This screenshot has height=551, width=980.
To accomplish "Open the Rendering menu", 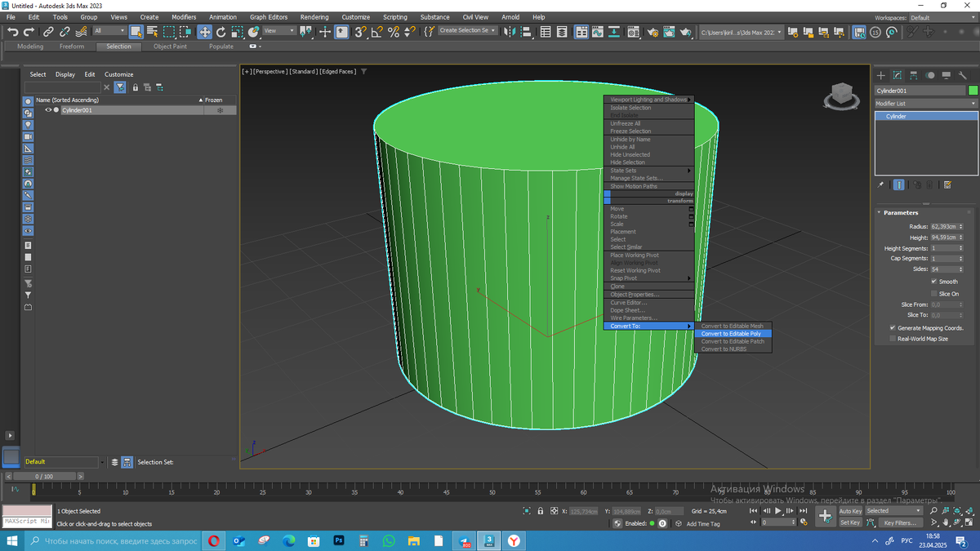I will click(314, 16).
